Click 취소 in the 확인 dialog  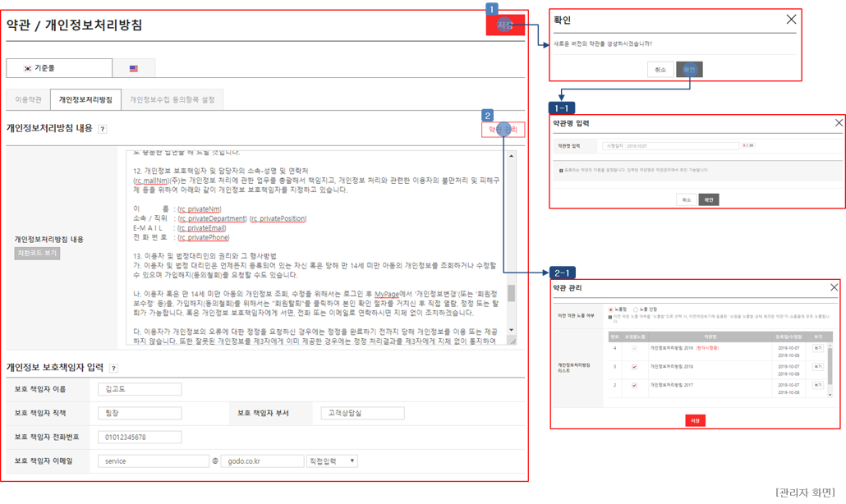tap(660, 69)
